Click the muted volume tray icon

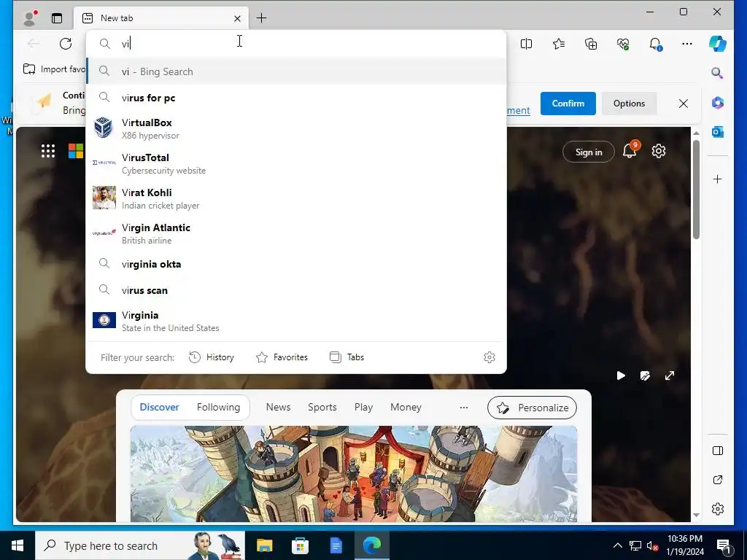tap(651, 545)
